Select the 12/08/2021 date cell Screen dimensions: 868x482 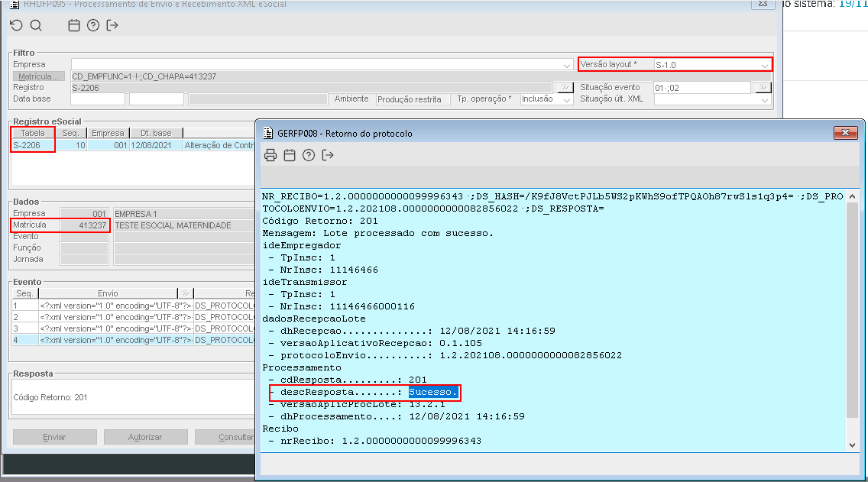[156, 145]
